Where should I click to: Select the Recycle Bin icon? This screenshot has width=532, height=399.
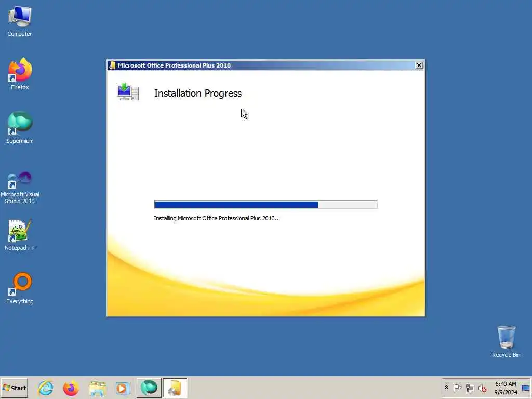tap(506, 342)
